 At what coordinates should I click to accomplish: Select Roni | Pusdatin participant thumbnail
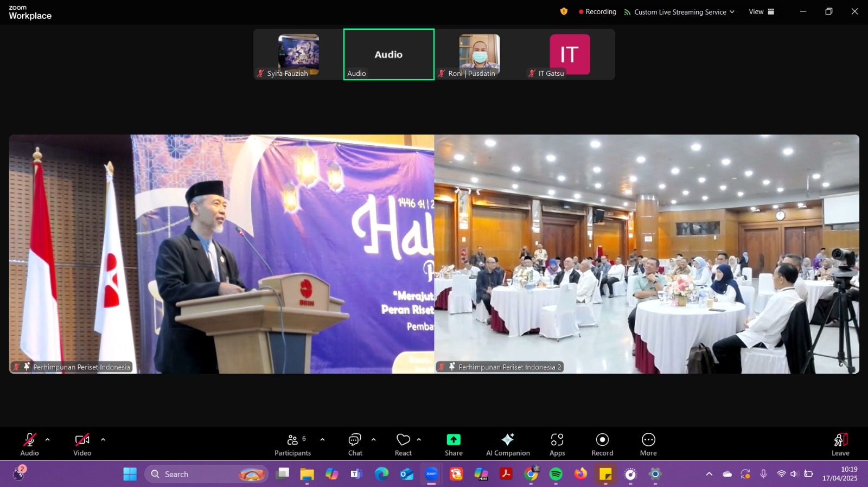[479, 55]
